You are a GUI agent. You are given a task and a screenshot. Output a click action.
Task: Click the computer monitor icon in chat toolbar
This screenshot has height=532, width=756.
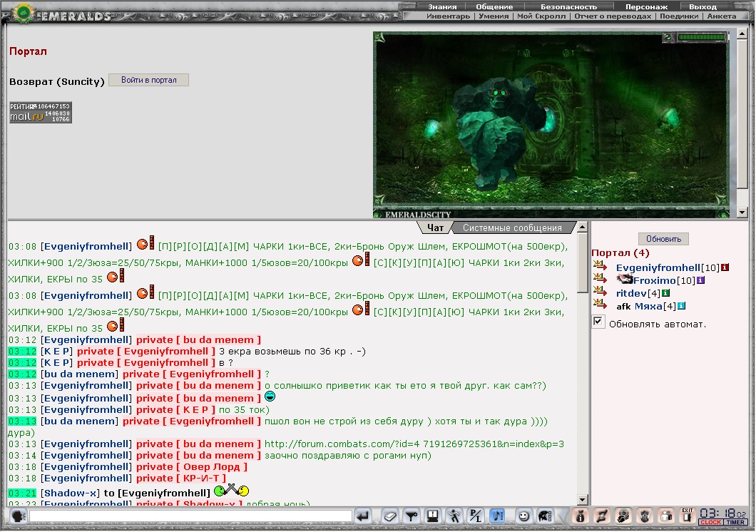[432, 516]
